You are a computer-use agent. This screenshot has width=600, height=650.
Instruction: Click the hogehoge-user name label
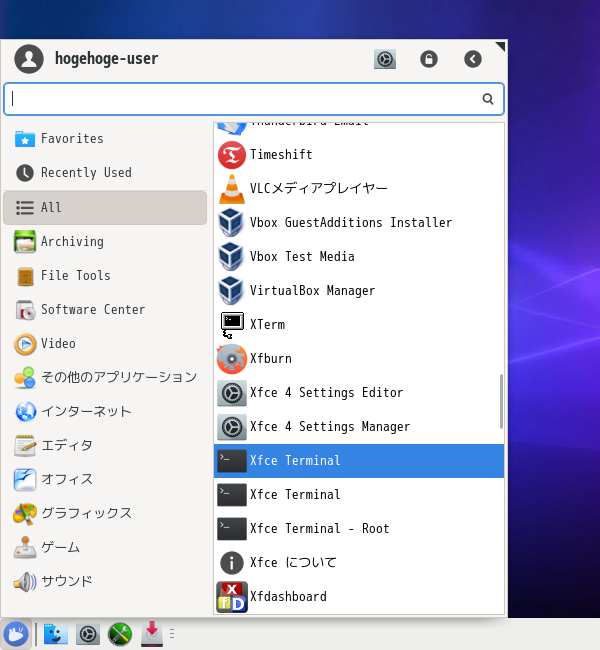pyautogui.click(x=107, y=58)
